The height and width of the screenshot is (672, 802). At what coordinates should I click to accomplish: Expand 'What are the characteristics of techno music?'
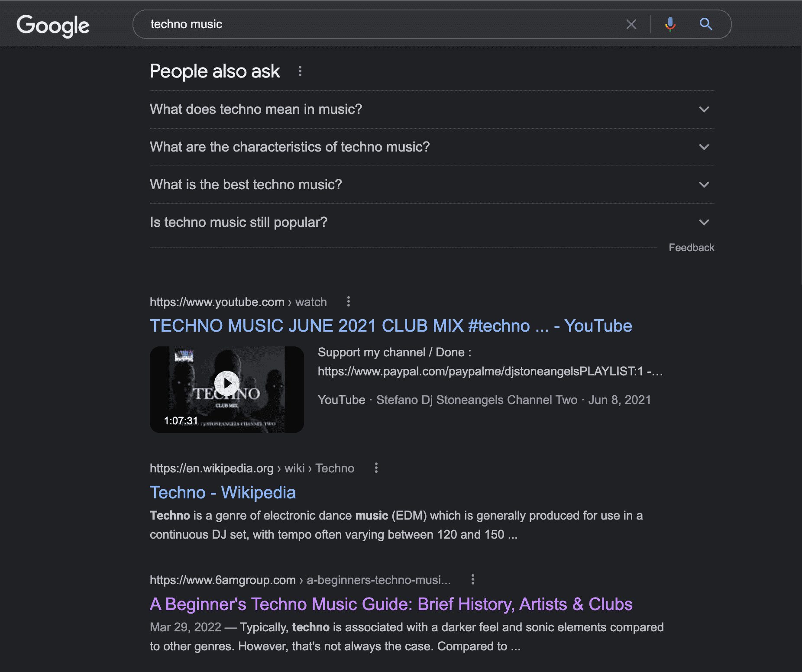click(x=432, y=147)
